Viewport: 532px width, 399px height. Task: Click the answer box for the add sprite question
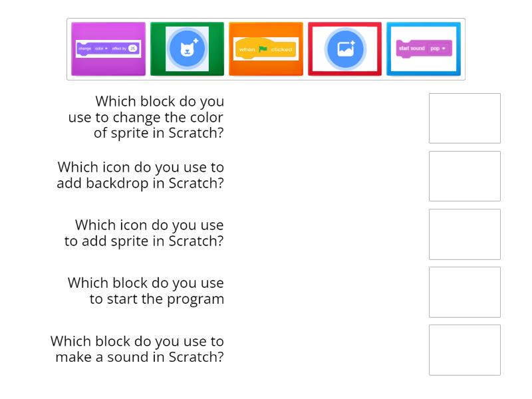coord(465,234)
